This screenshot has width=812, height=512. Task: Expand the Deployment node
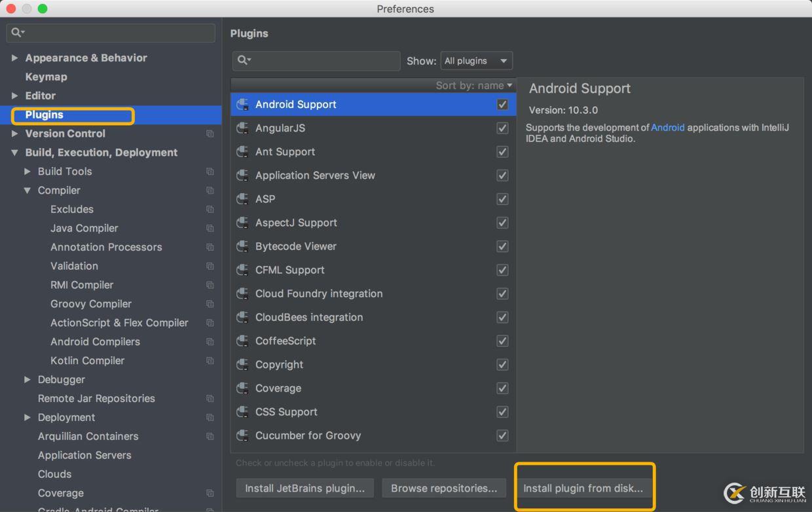28,418
